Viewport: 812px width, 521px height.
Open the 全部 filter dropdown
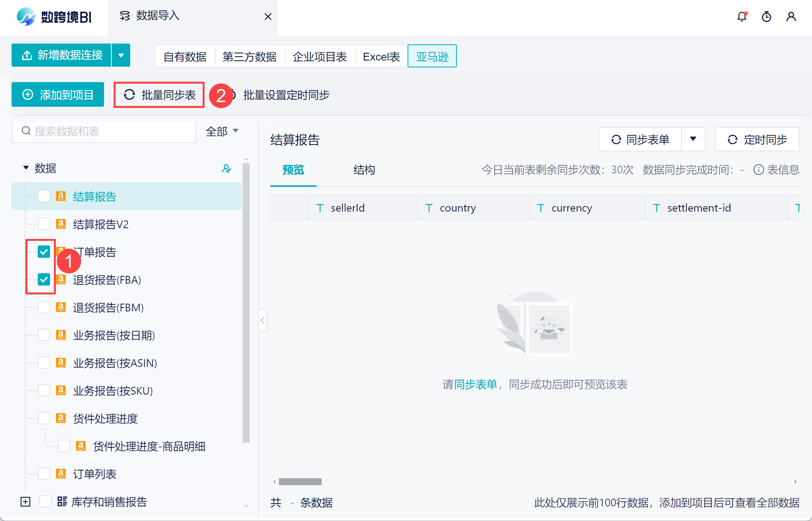click(x=222, y=131)
